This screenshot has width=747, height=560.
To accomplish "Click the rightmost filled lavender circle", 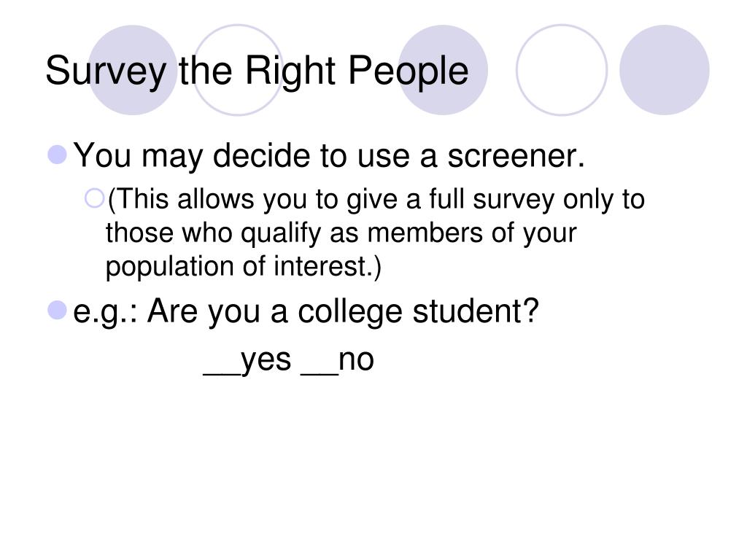I will tap(665, 70).
